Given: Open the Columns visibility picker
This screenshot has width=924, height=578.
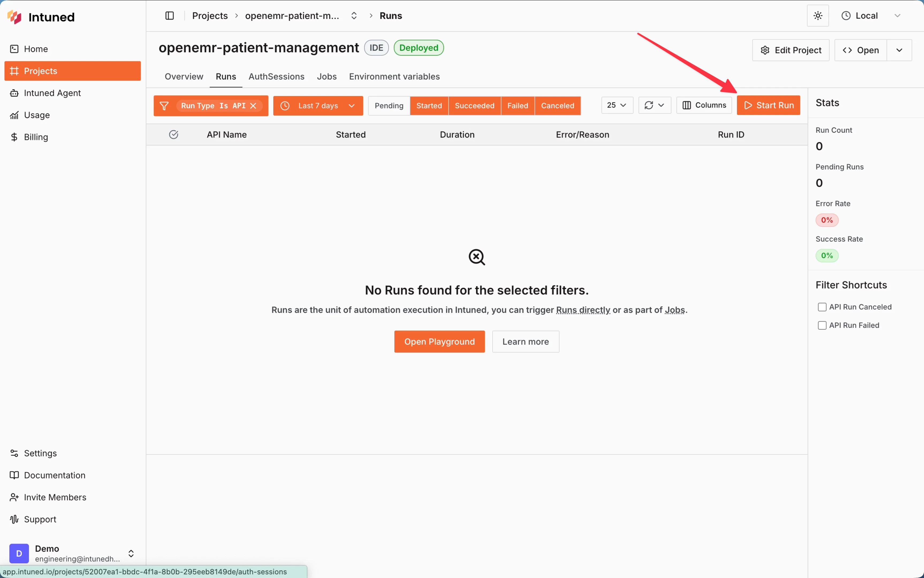Looking at the screenshot, I should tap(704, 105).
